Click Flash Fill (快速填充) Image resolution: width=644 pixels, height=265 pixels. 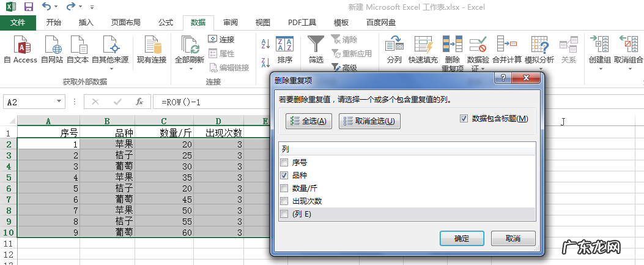(423, 50)
